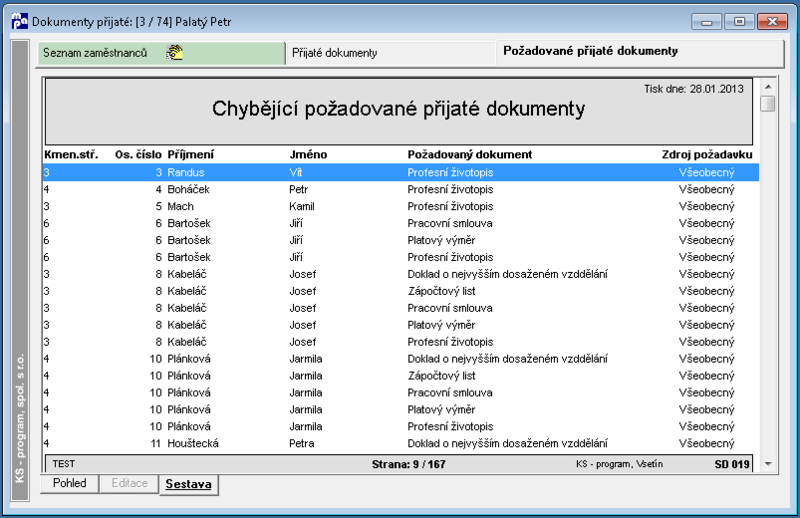This screenshot has width=800, height=518.
Task: Select the Požadované přijaté dokumenty tab
Action: click(640, 52)
